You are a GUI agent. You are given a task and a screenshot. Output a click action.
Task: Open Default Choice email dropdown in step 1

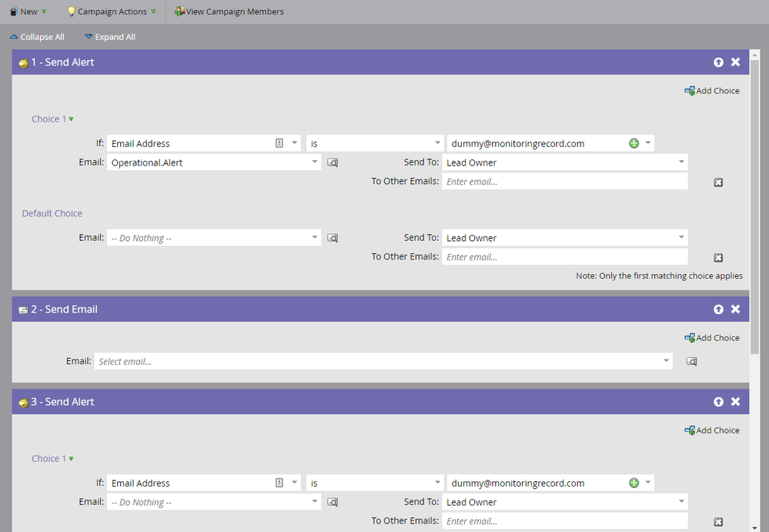point(314,237)
